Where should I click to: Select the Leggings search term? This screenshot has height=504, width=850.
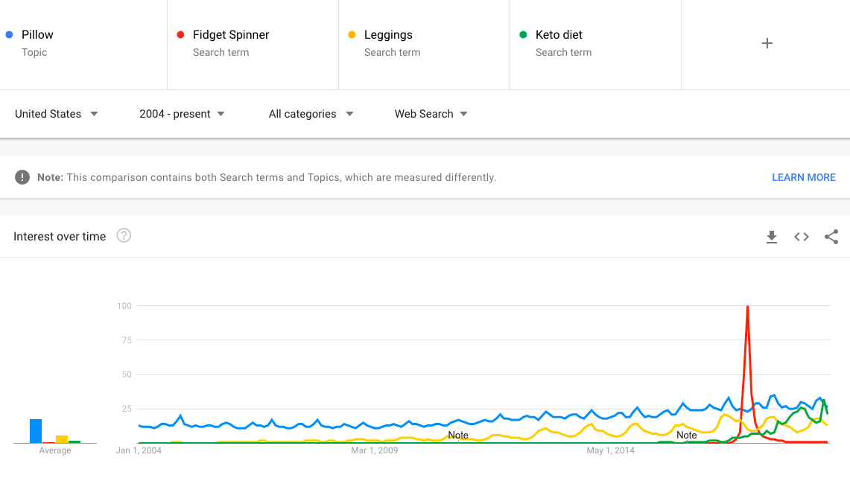pos(388,35)
